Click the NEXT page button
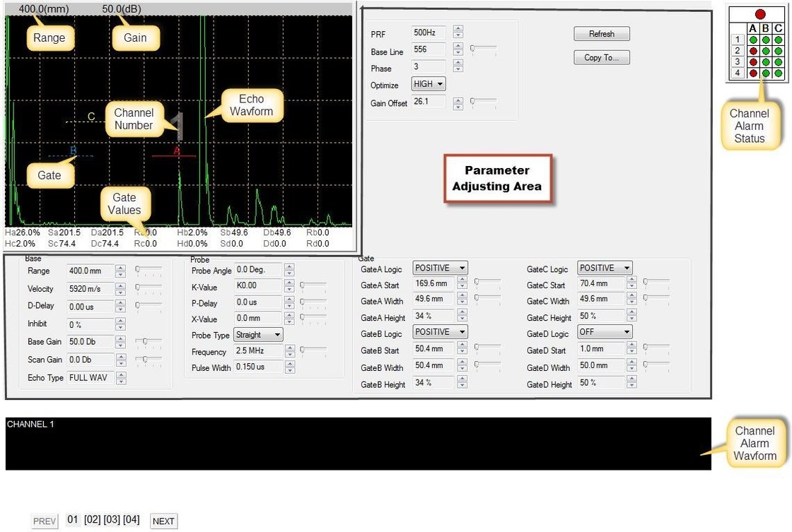Viewport: 792px width, 532px height. [x=163, y=521]
